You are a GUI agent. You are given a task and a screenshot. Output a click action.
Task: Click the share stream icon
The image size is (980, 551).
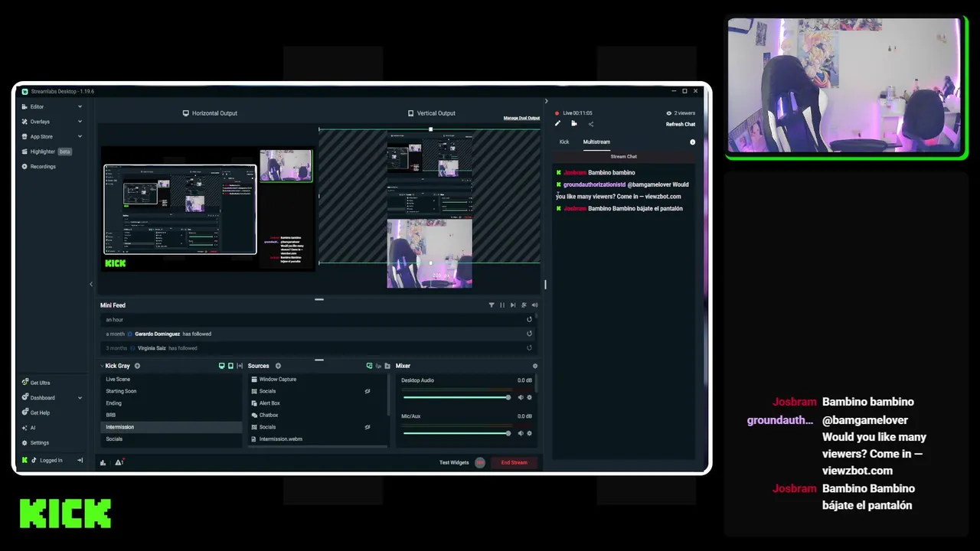[x=590, y=124]
